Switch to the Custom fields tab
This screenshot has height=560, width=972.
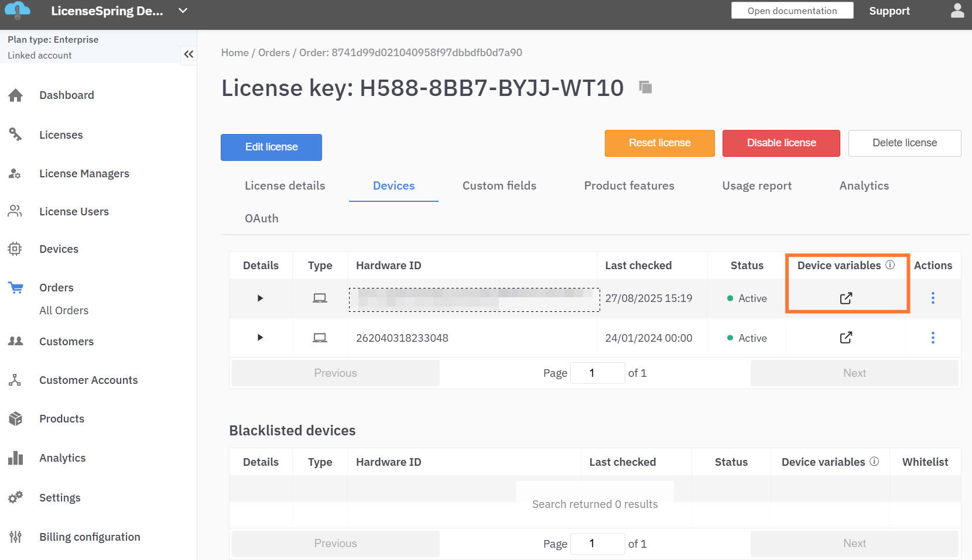pyautogui.click(x=499, y=185)
